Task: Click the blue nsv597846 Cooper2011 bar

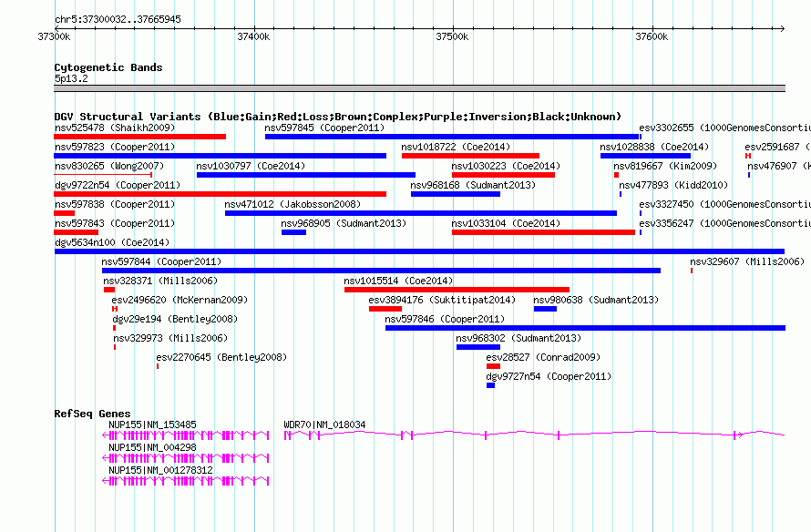Action: (586, 328)
